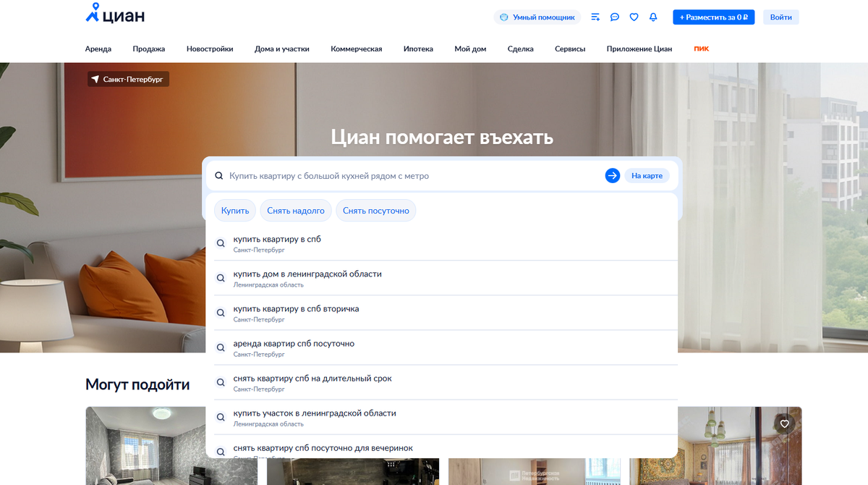Image resolution: width=868 pixels, height=485 pixels.
Task: Click search icon beside аренда квартир спб посуточно
Action: pyautogui.click(x=221, y=348)
